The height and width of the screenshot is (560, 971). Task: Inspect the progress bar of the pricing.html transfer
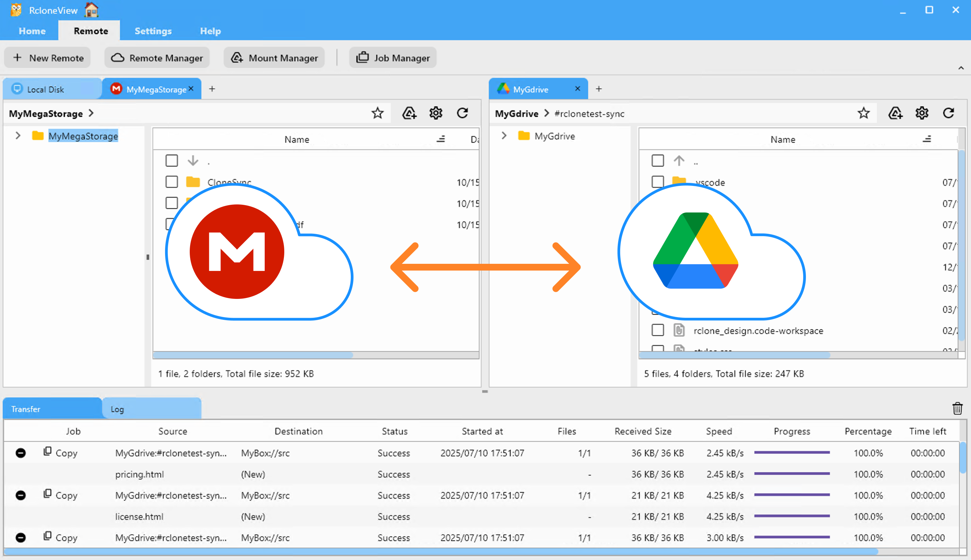pos(792,474)
